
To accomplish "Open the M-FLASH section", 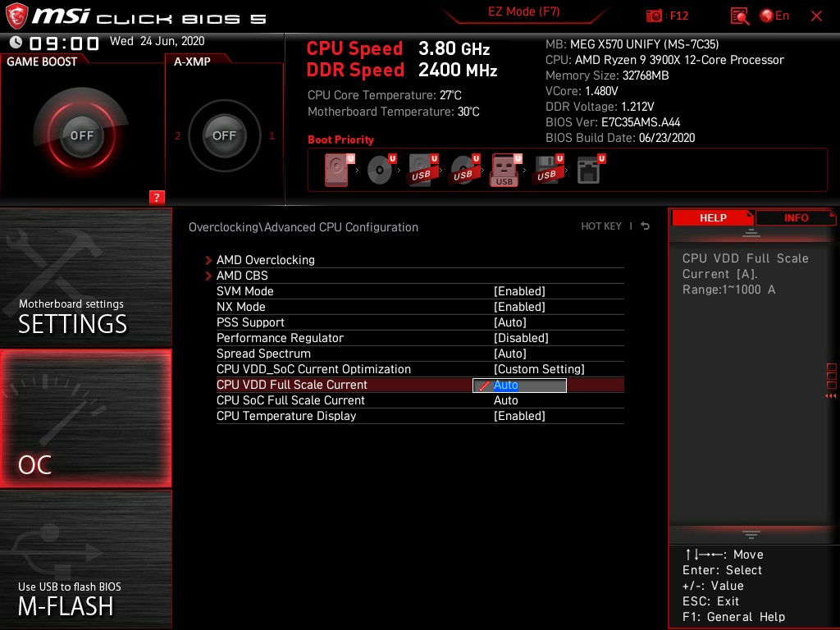I will click(x=85, y=559).
